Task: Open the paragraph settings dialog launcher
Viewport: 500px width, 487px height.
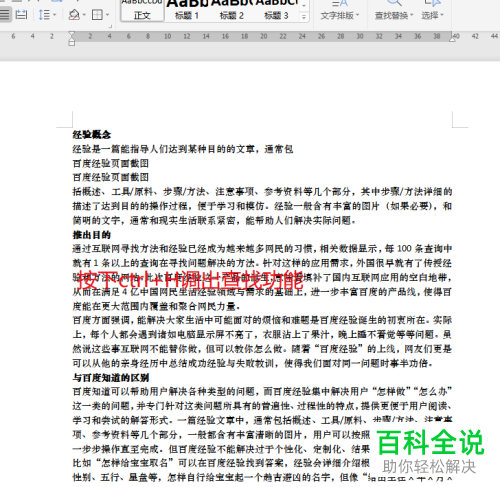Action: pos(110,26)
